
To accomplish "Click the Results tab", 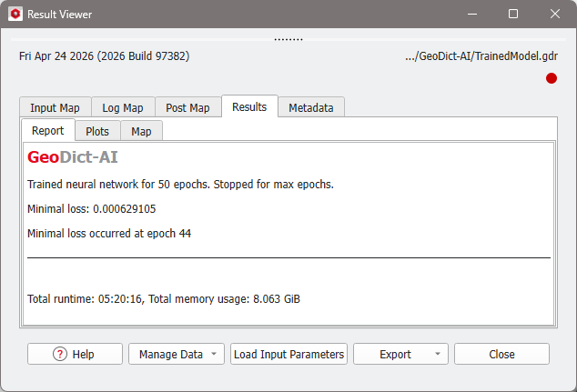I will coord(249,107).
